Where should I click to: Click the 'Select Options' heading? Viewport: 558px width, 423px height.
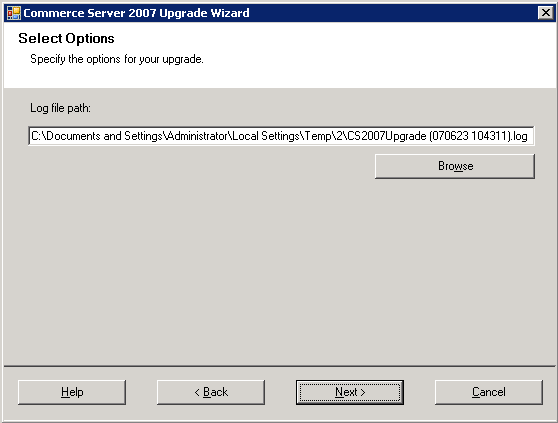[66, 38]
